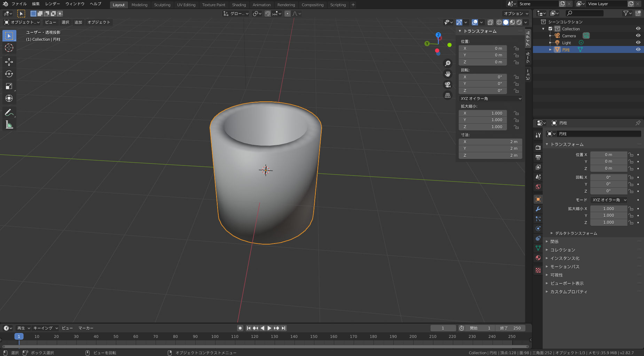Screen dimensions: 644x356
Task: Select the Move tool in toolbar
Action: (x=9, y=62)
